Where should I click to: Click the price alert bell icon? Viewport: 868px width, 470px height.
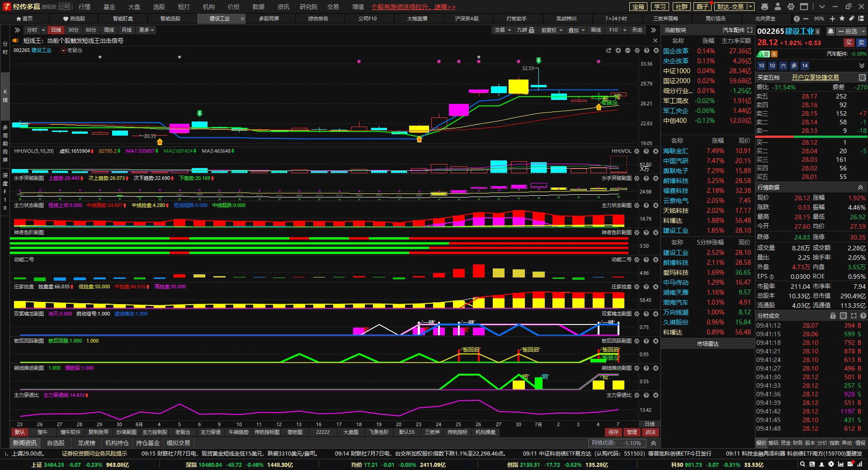tap(830, 31)
